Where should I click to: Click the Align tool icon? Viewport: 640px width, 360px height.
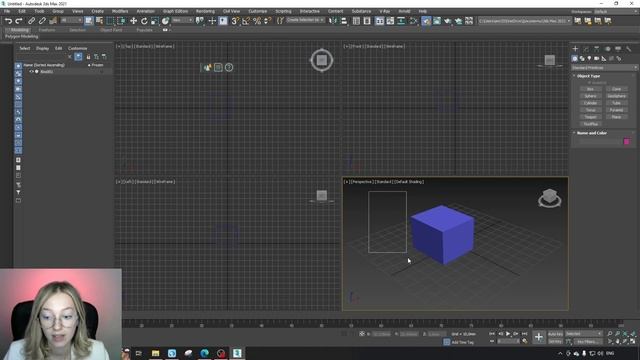(x=344, y=21)
